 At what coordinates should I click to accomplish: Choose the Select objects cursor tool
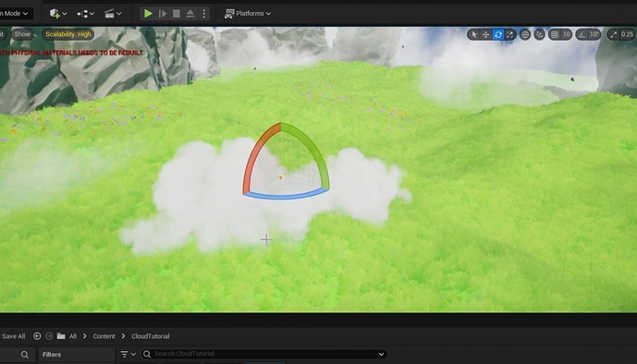(473, 34)
